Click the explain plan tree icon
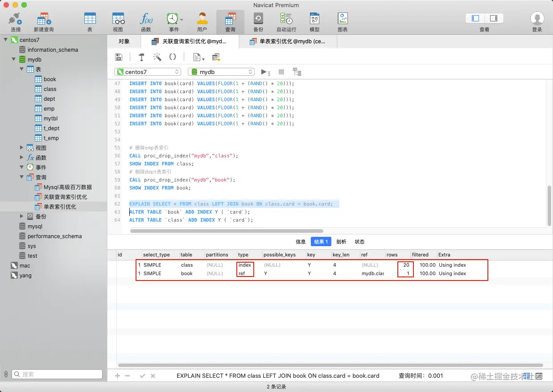 pos(297,72)
